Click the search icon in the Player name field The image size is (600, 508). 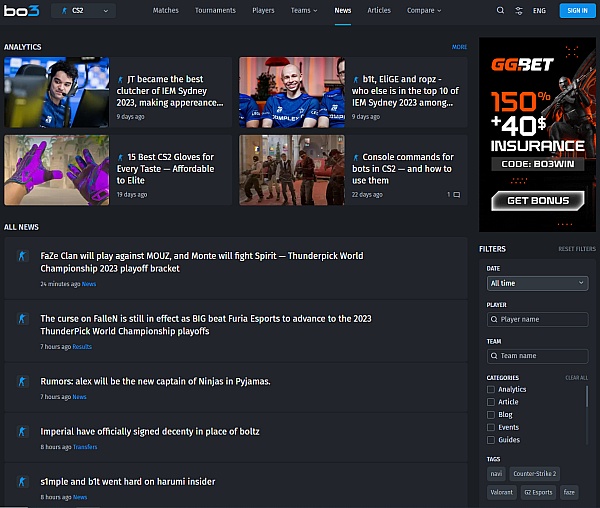coord(494,319)
